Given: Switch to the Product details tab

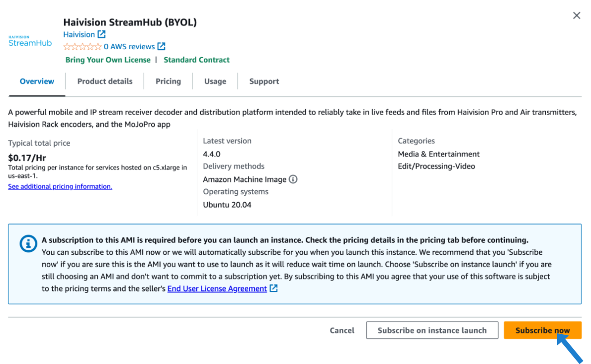Looking at the screenshot, I should tap(105, 81).
